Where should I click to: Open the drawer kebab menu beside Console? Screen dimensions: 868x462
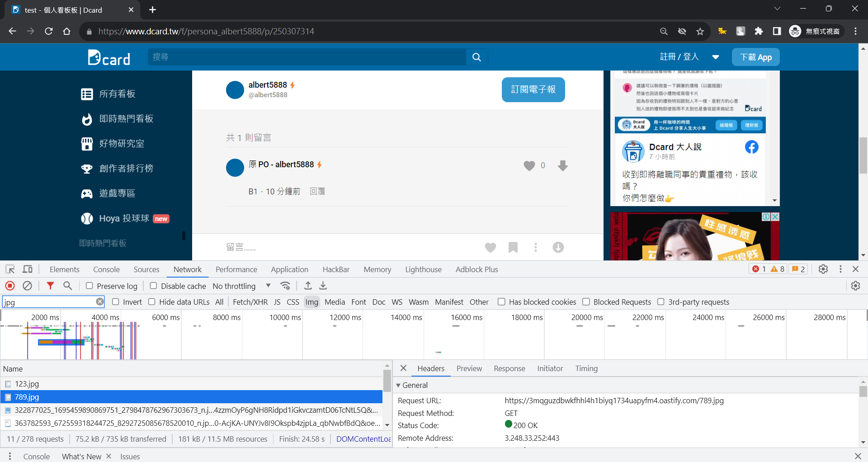click(x=9, y=456)
